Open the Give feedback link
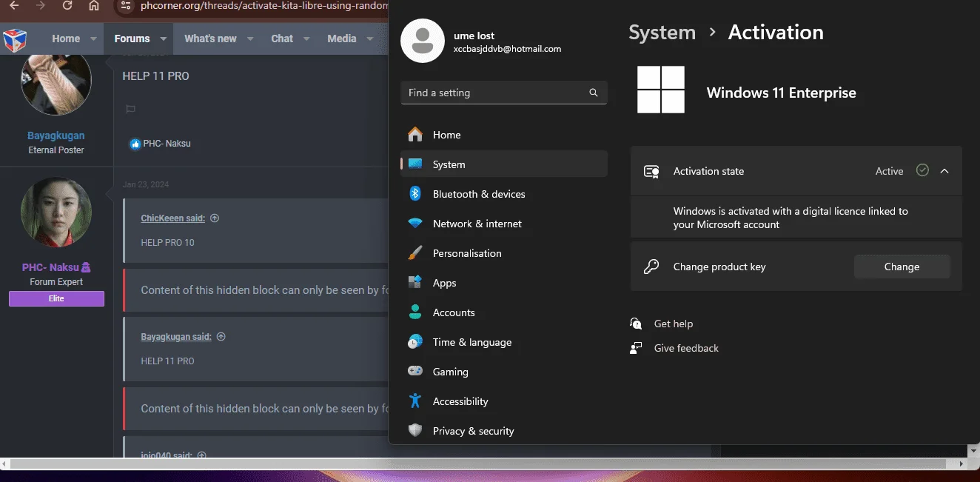The height and width of the screenshot is (482, 980). [x=686, y=348]
